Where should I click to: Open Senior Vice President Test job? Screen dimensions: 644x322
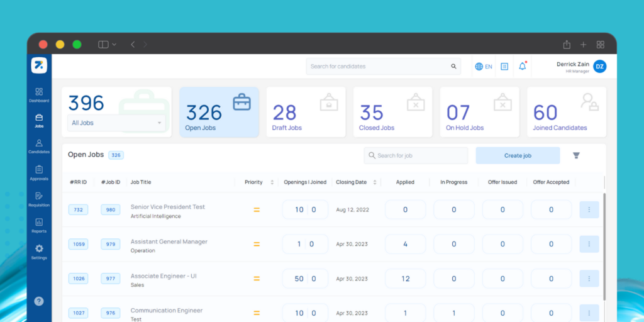tap(167, 207)
